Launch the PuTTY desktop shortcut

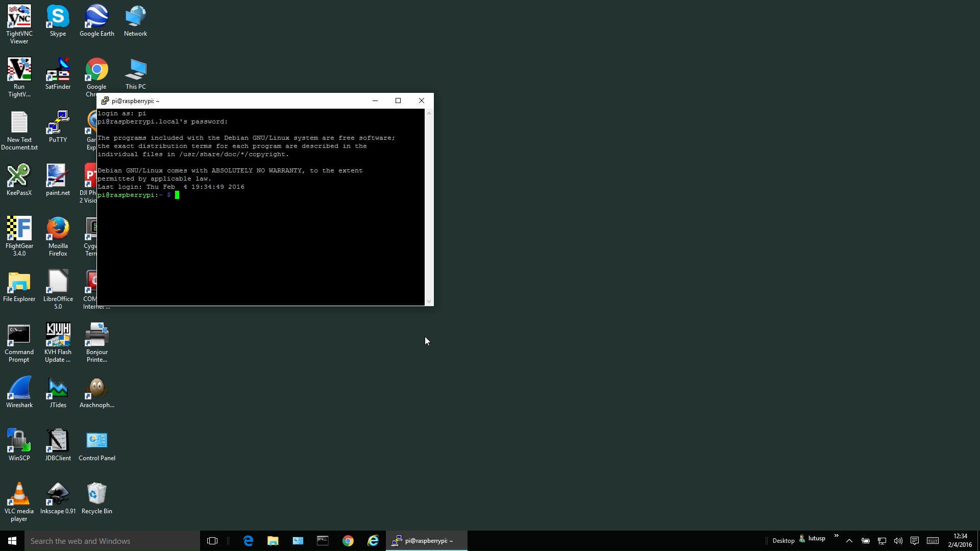coord(58,123)
